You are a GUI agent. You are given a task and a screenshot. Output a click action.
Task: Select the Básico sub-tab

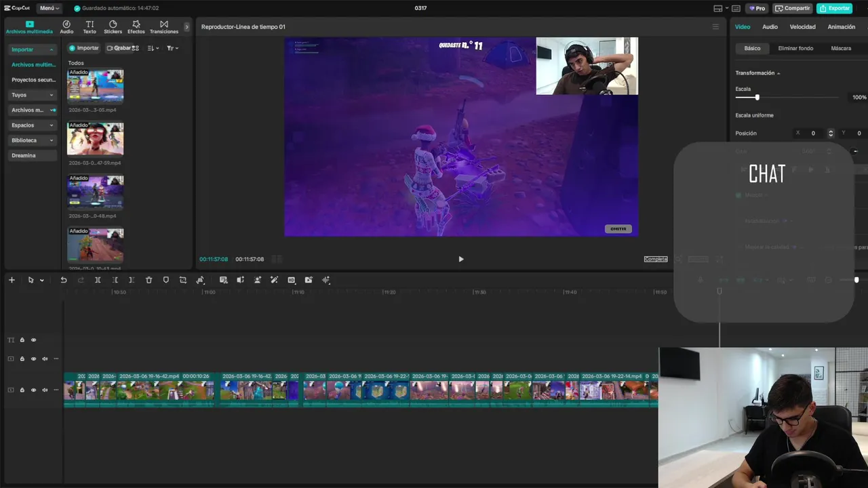[x=752, y=48]
